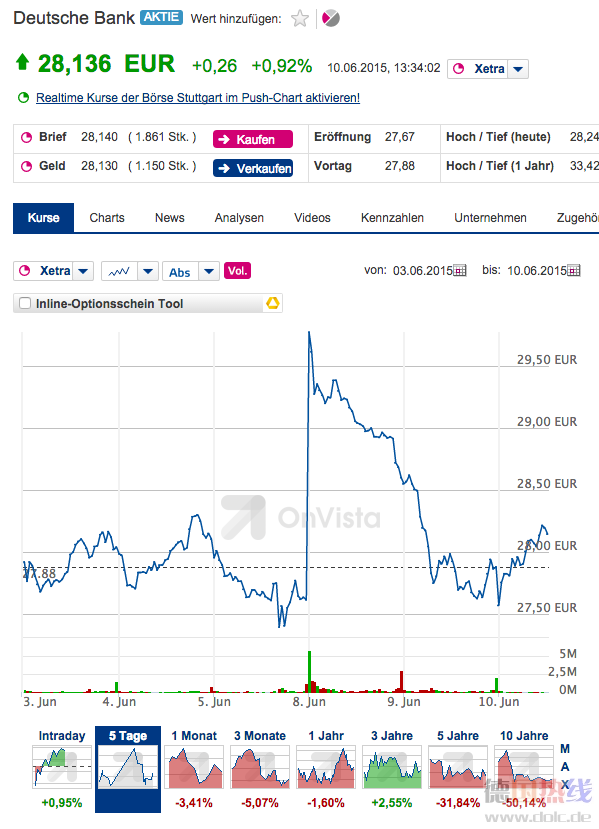Choose the 1 Monat chart thumbnail
The width and height of the screenshot is (599, 829).
pos(193,769)
